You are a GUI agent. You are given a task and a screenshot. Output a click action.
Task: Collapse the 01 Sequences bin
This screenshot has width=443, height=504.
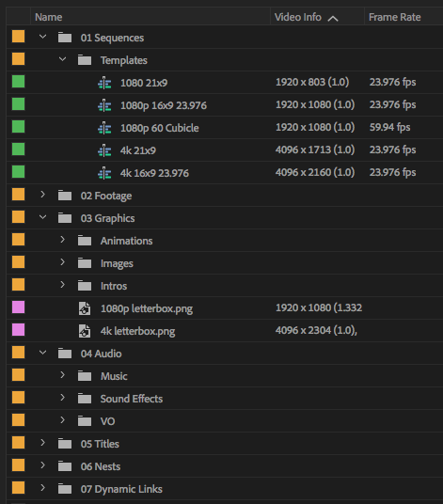point(42,37)
